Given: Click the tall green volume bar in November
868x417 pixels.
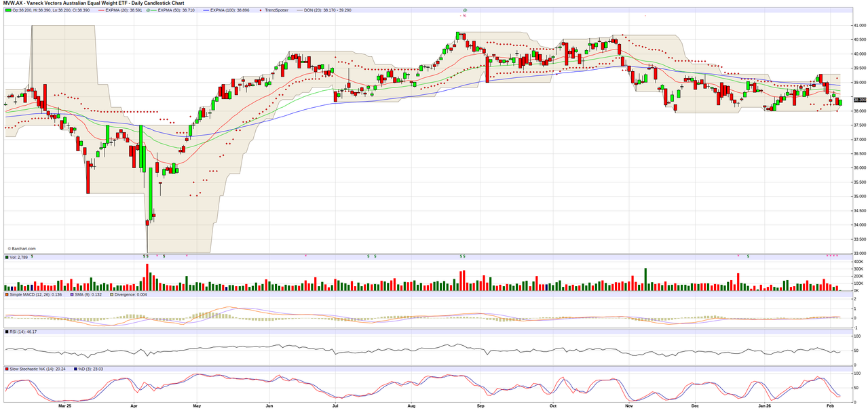Looking at the screenshot, I should tap(645, 279).
